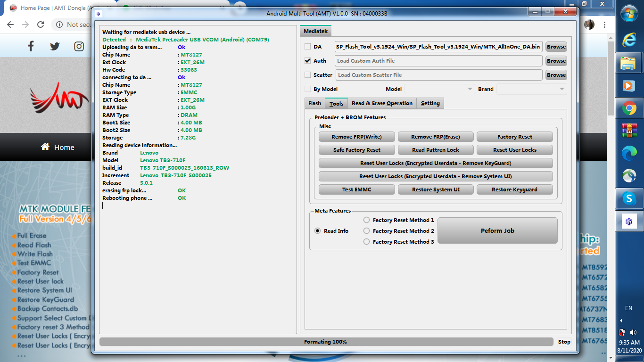
Task: Switch to Google Chrome in the taskbar
Action: (629, 108)
